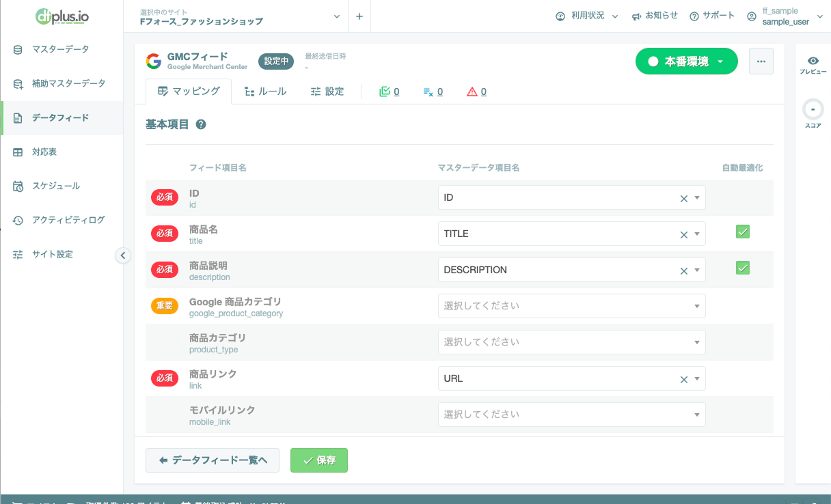Show the feed プレビュー via the eye icon
Image resolution: width=831 pixels, height=504 pixels.
pos(813,61)
